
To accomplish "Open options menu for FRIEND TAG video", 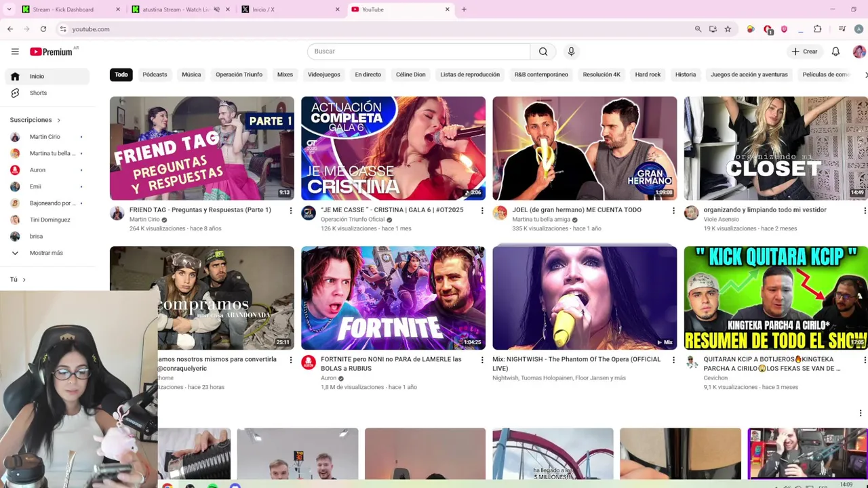I will (x=291, y=211).
